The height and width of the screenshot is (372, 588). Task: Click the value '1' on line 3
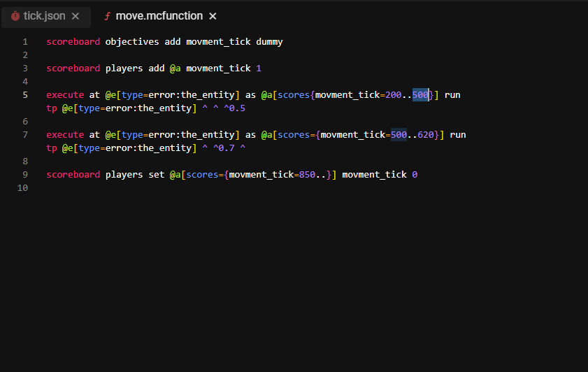click(x=259, y=69)
